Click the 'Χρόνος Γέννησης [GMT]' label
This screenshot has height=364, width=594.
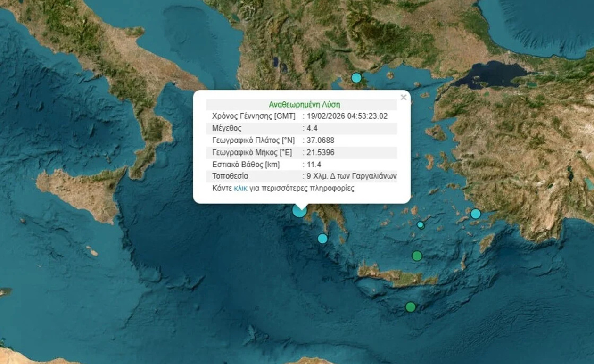pos(254,116)
